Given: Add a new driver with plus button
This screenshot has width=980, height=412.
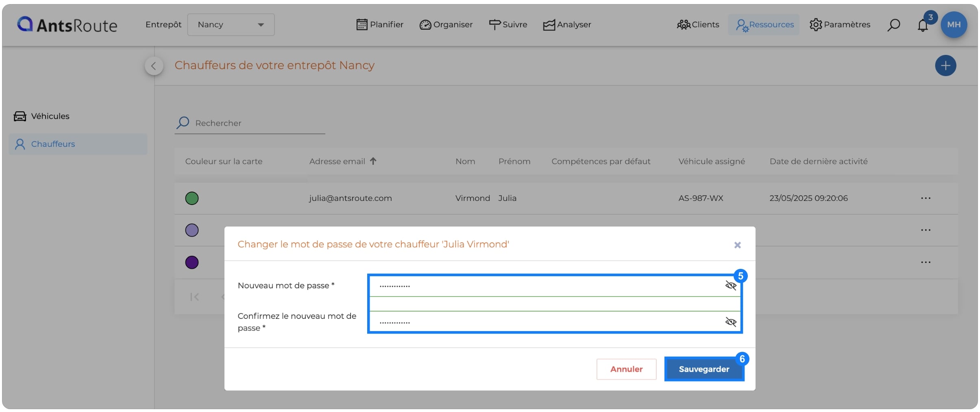Looking at the screenshot, I should [945, 65].
